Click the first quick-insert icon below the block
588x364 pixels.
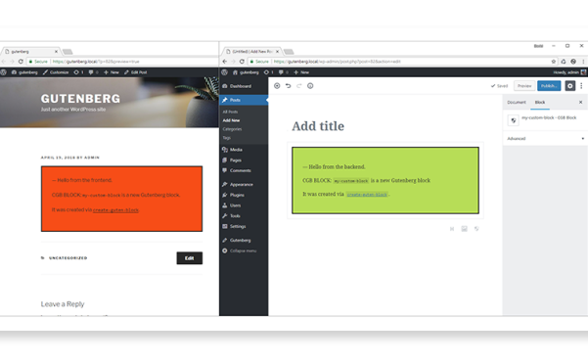click(x=452, y=229)
